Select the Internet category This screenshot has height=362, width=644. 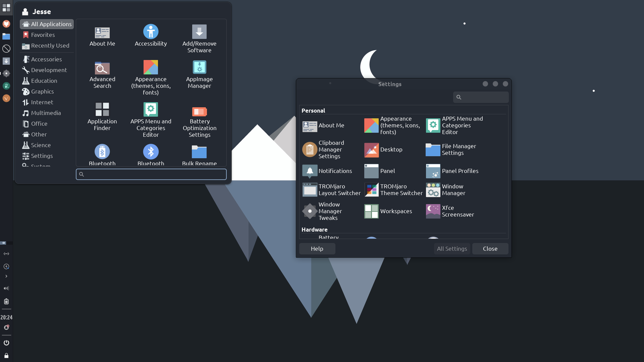47,102
